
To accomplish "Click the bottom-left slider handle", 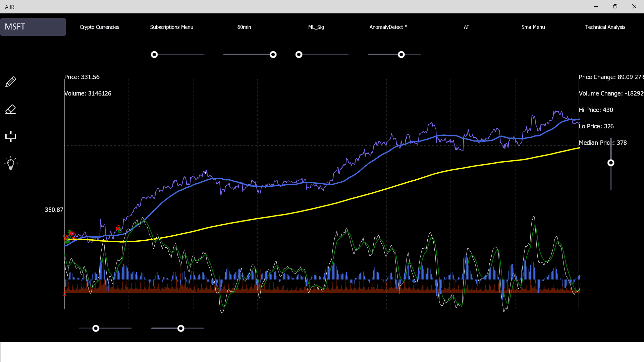I will (x=96, y=328).
